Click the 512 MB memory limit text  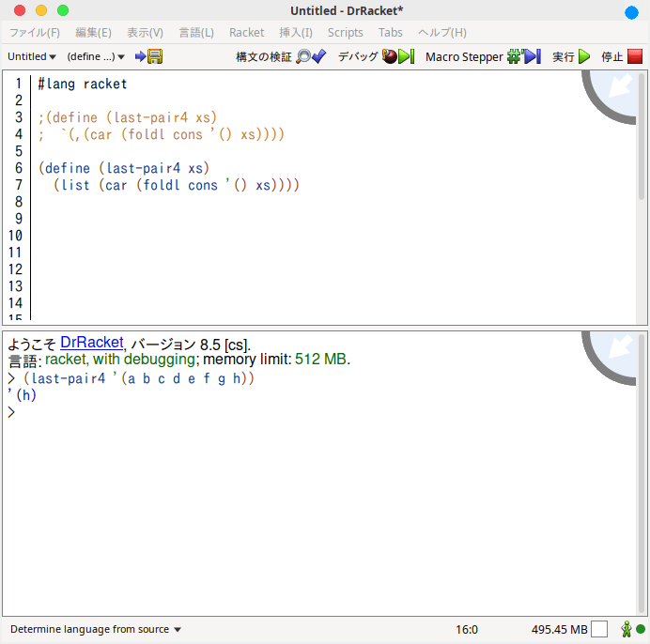[320, 359]
